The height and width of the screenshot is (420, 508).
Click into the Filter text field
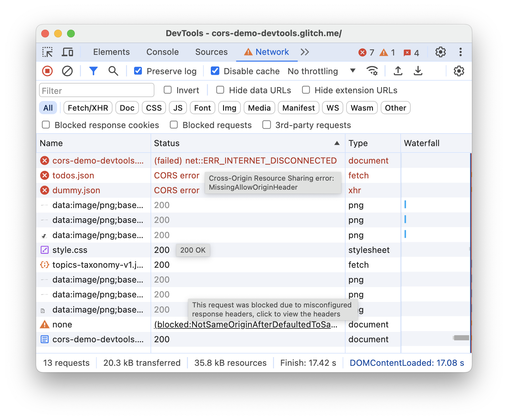click(x=96, y=91)
